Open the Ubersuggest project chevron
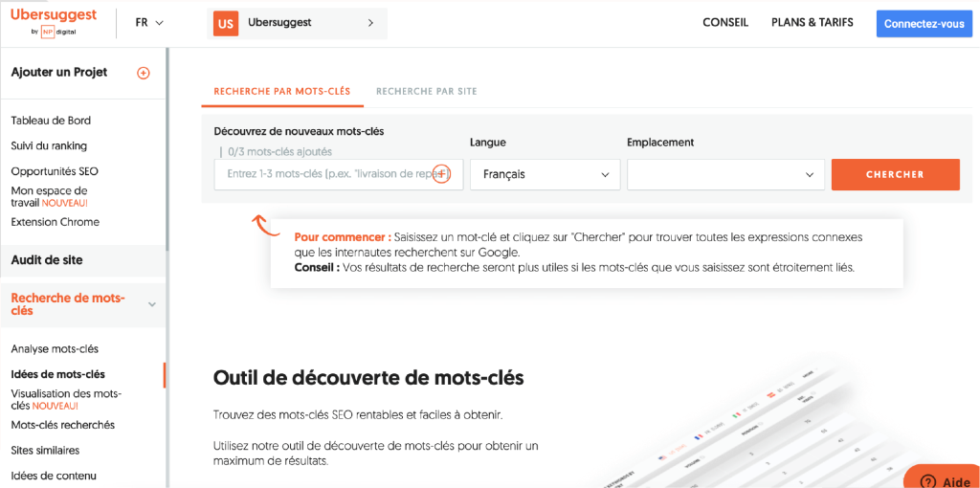980x488 pixels. [x=370, y=23]
